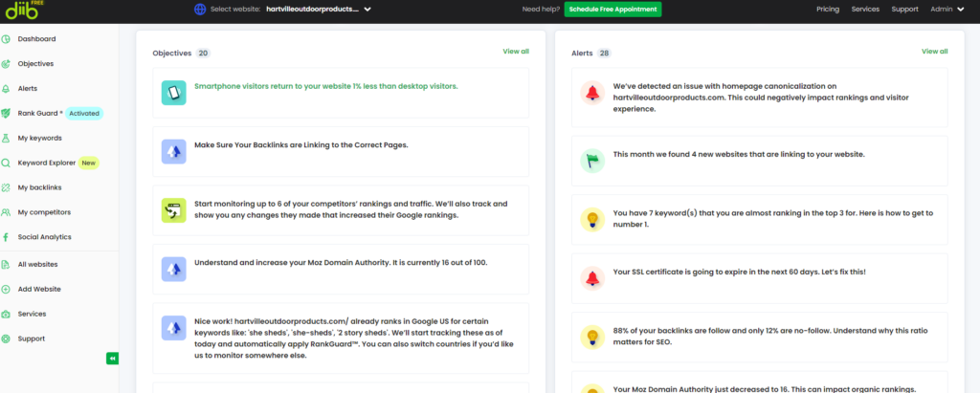Click the My keywords flask icon

tap(6, 138)
